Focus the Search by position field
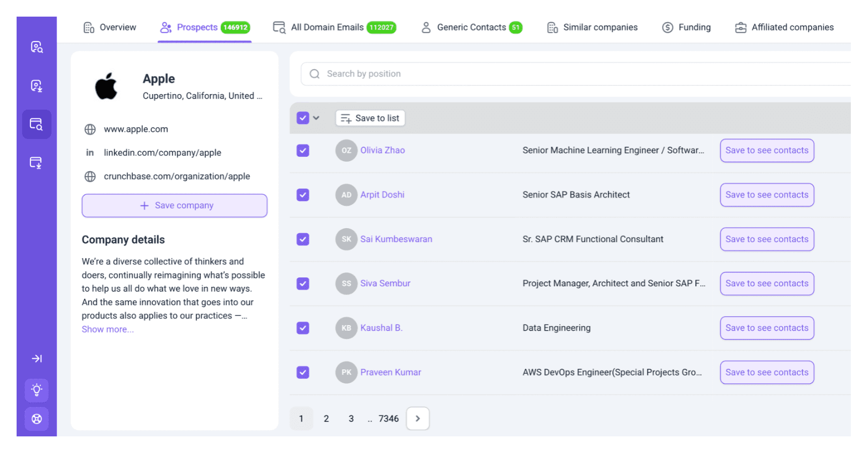 [x=576, y=74]
